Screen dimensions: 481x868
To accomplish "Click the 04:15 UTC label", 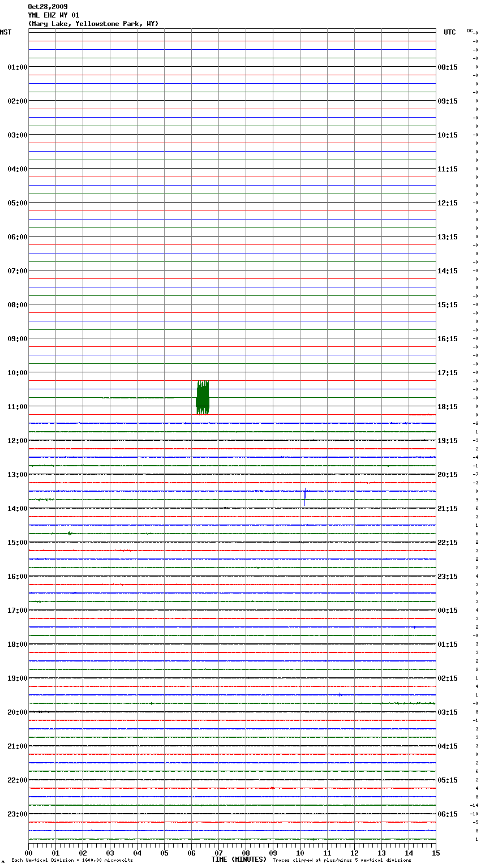I will [x=448, y=746].
